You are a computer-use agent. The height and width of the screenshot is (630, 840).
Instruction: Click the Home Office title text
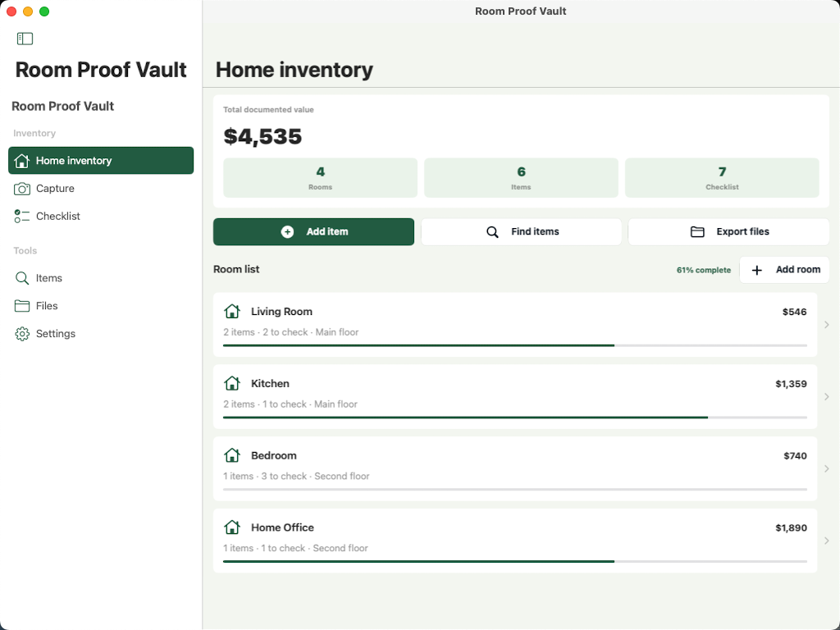pos(282,527)
